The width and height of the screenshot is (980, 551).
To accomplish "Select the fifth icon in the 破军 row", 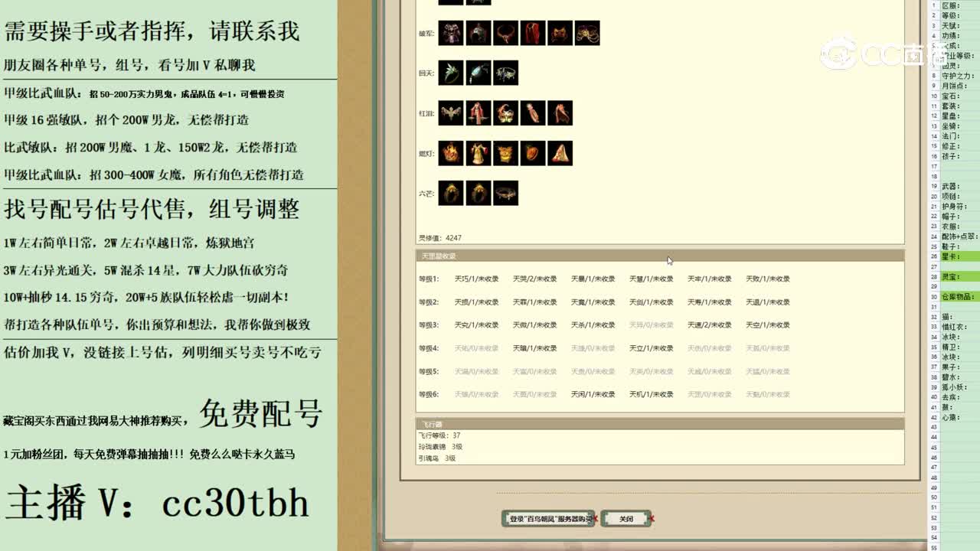I will pos(560,33).
